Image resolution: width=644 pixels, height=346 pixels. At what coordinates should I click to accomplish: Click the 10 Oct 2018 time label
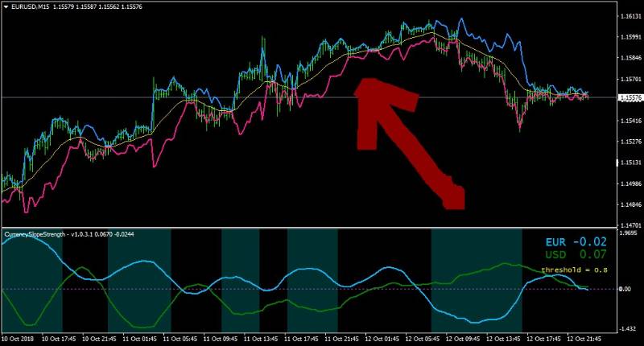click(17, 339)
